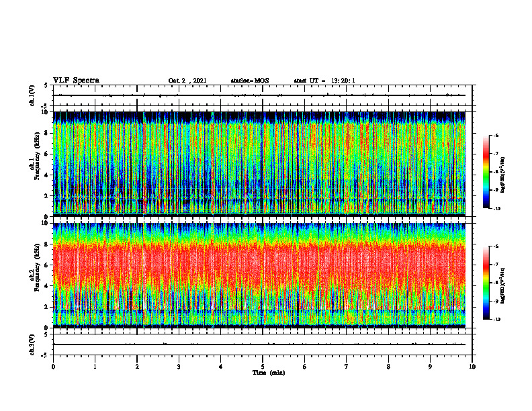The width and height of the screenshot is (532, 411).
Task: Click the 'station=MOS' label
Action: (x=250, y=81)
